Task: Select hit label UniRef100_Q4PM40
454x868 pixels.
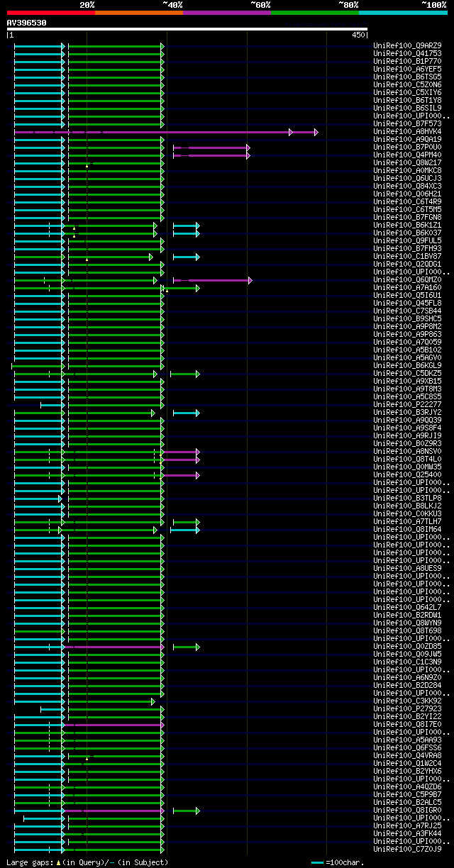Action: 407,155
